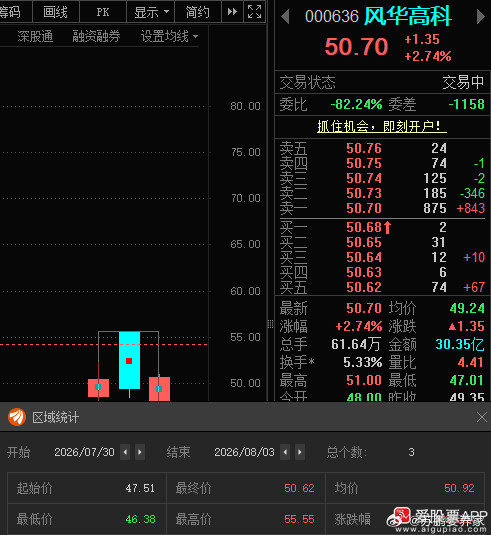Step start date 2026/07/30 forward

click(140, 452)
